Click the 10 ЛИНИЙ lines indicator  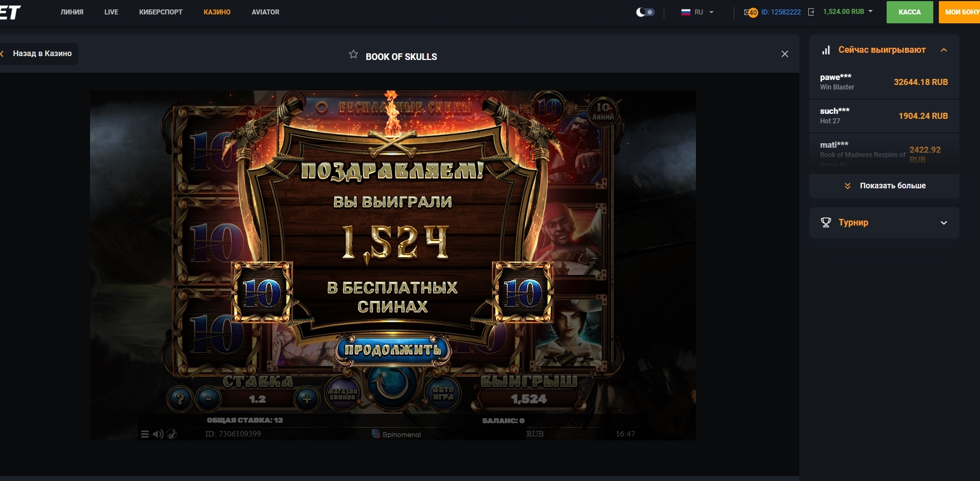click(x=603, y=112)
